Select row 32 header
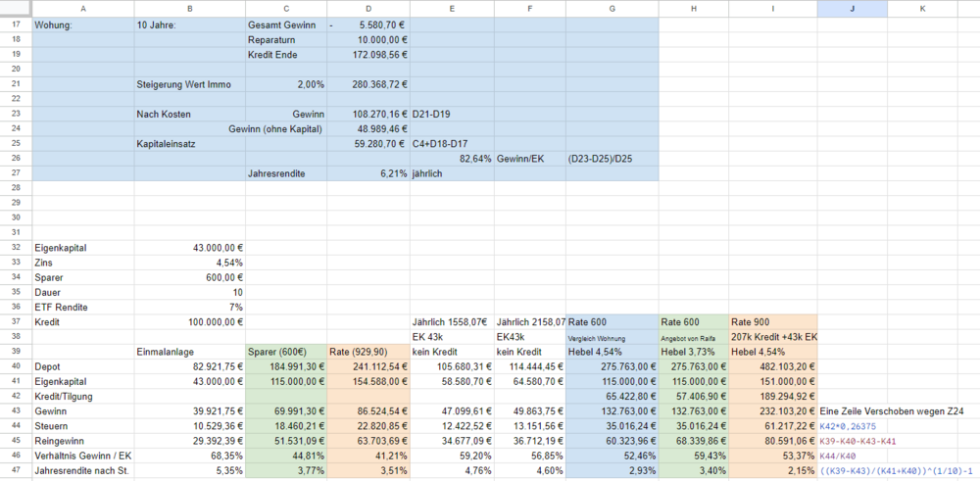Screen dimensions: 980x481 pos(16,248)
